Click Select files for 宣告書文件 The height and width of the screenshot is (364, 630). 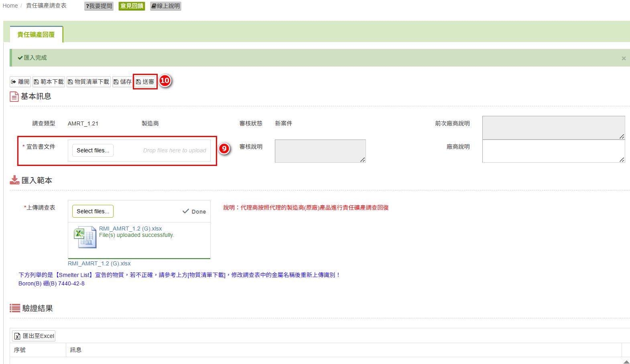(x=93, y=150)
